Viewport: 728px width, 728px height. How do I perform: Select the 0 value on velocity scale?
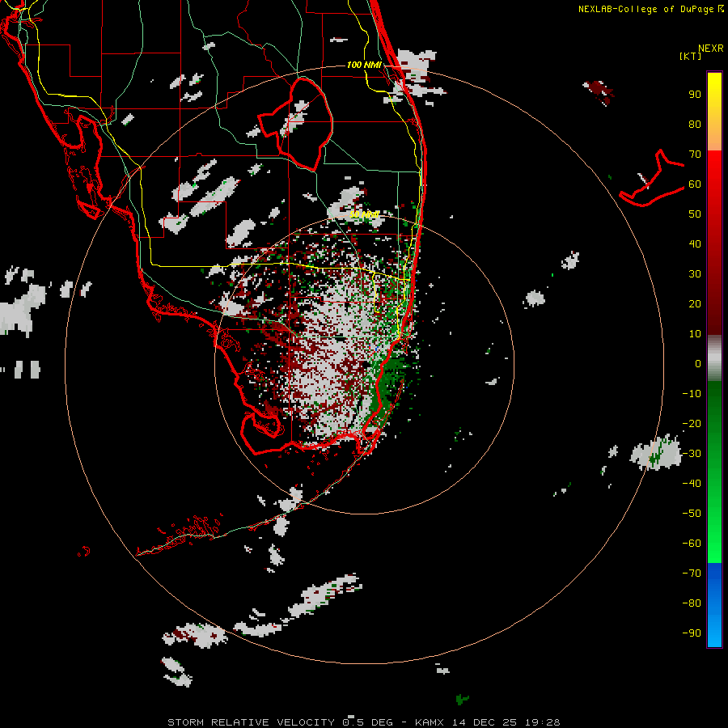[x=698, y=364]
